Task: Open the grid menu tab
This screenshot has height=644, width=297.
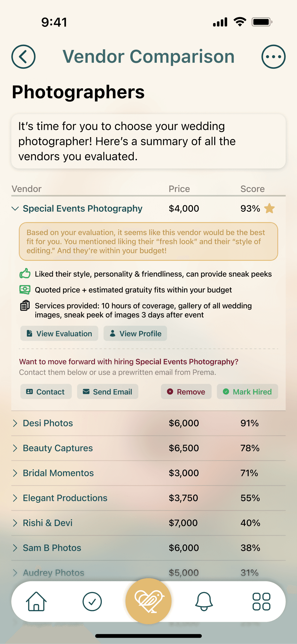Action: (261, 601)
